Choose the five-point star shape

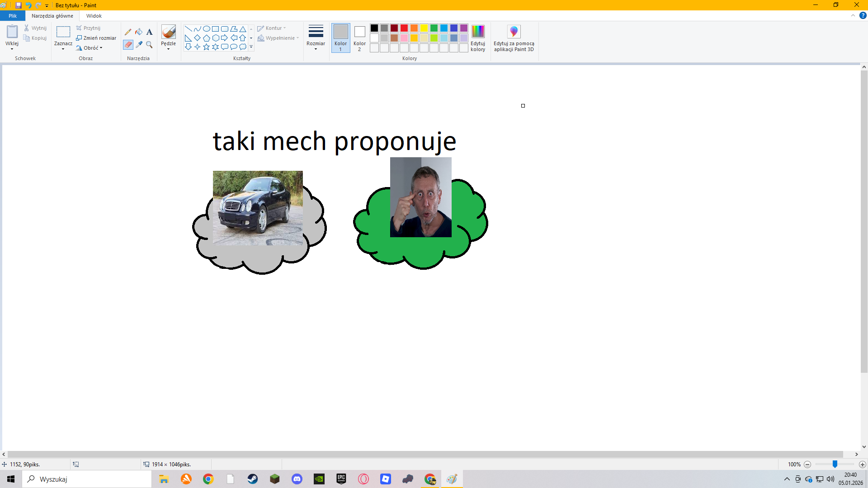206,47
